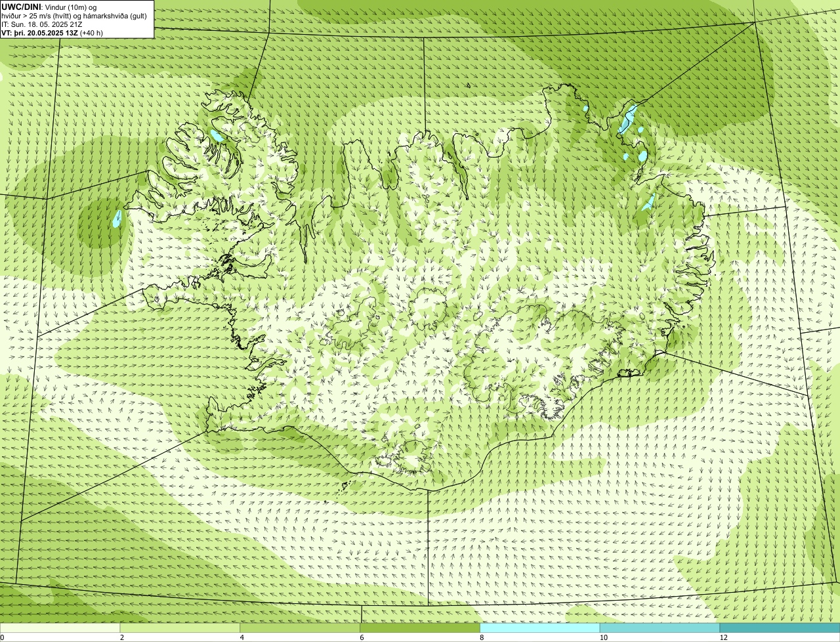Click the (+40 h) forecast offset text
The image size is (840, 642).
[x=91, y=33]
